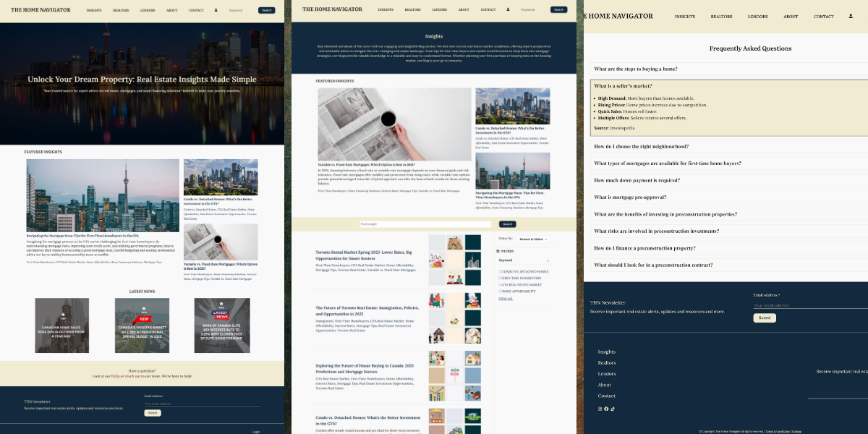Open About menu in middle page header
This screenshot has height=434, width=868.
(464, 10)
